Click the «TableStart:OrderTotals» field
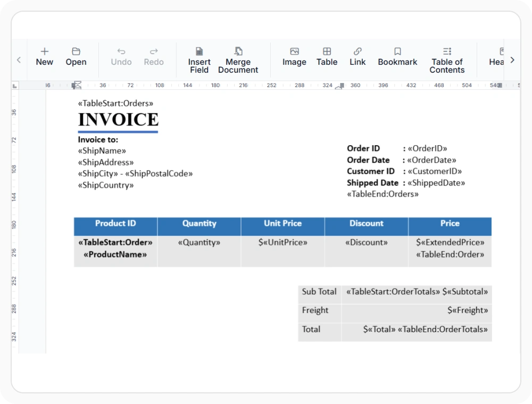 point(393,292)
